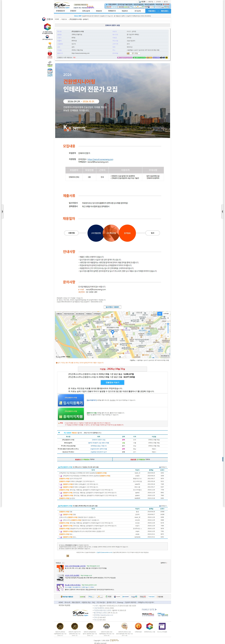Open 전체보기 for job board results
This screenshot has height=644, width=225.
[x=163, y=467]
